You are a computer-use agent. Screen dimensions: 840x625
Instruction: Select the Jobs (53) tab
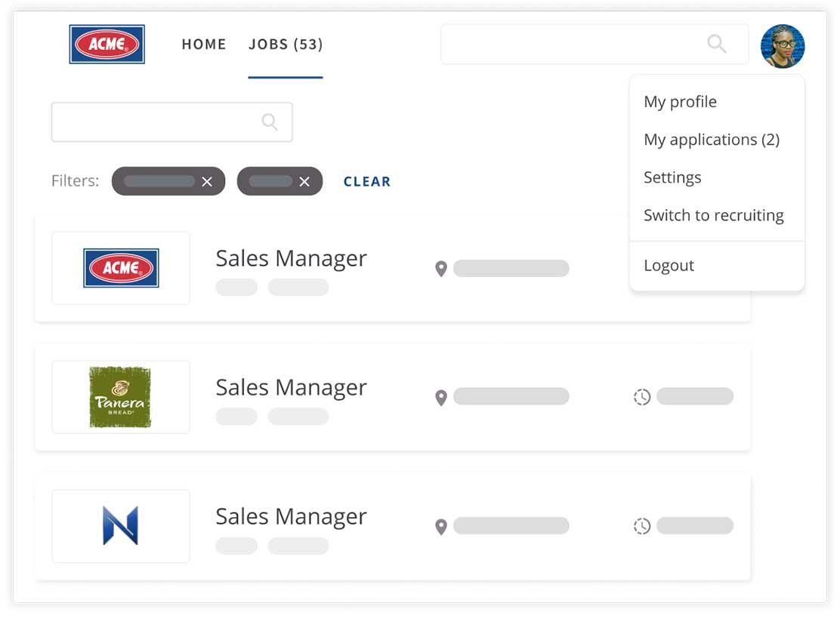click(286, 45)
